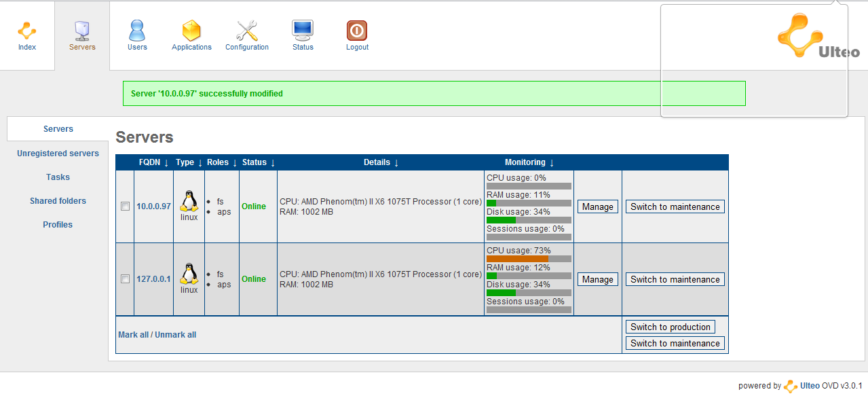Open the Applications package icon
868x396 pixels.
191,31
